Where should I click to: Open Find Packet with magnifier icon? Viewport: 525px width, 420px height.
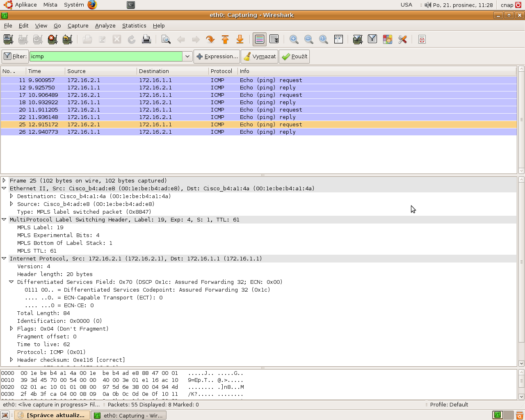[x=166, y=39]
